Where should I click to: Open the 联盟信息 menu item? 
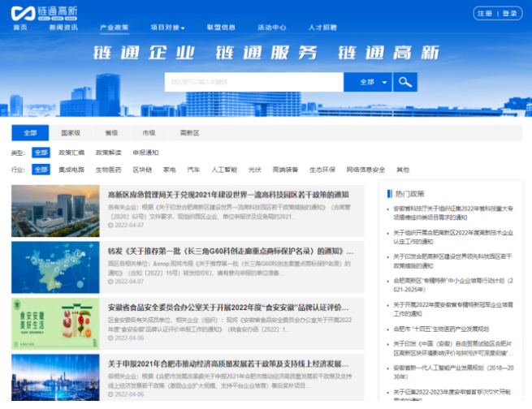(x=221, y=28)
